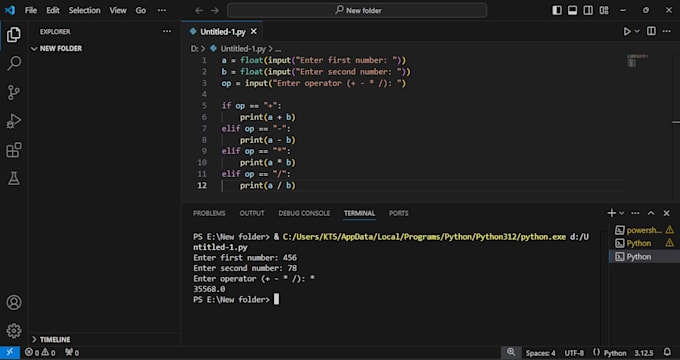Open the errors and warnings status item

tap(40, 353)
